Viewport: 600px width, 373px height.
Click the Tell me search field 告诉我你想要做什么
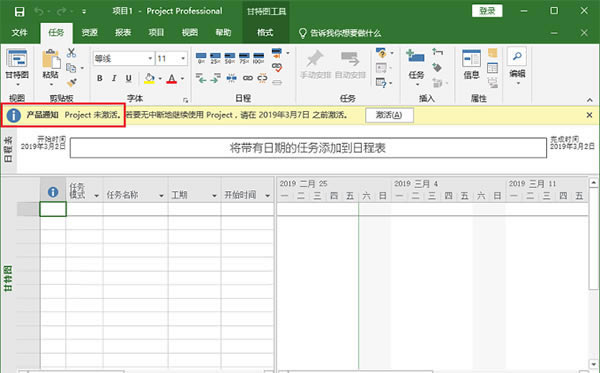[345, 33]
